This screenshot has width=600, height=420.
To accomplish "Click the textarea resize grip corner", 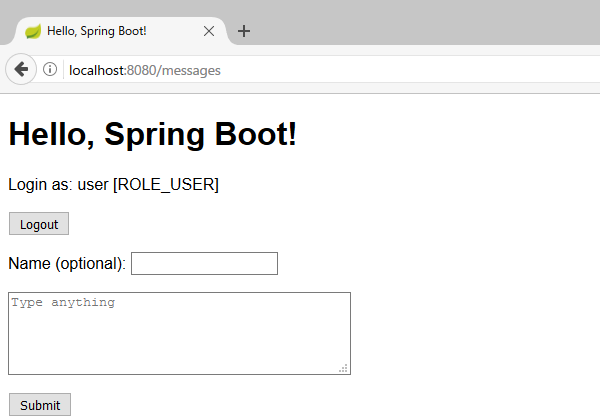I will tap(343, 368).
